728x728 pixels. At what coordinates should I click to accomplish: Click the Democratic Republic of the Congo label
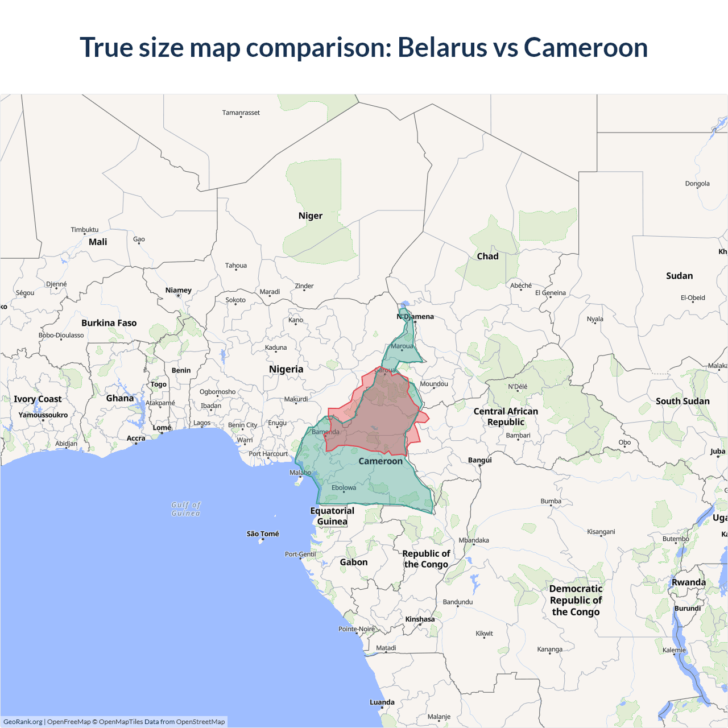[x=576, y=600]
